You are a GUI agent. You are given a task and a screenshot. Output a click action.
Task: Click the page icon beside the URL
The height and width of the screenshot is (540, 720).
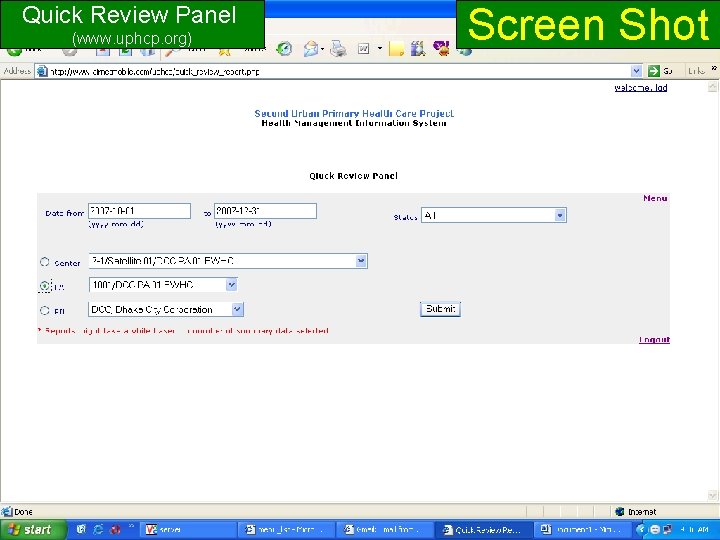42,71
